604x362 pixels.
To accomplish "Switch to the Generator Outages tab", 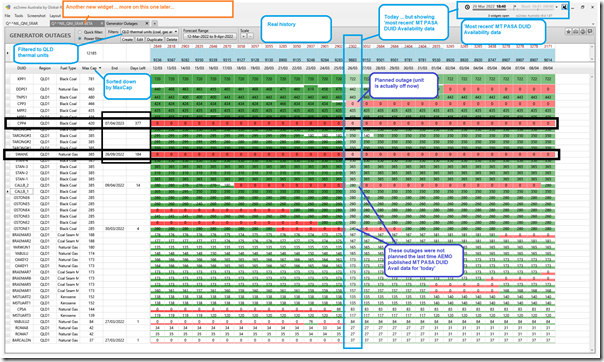I will [x=122, y=23].
